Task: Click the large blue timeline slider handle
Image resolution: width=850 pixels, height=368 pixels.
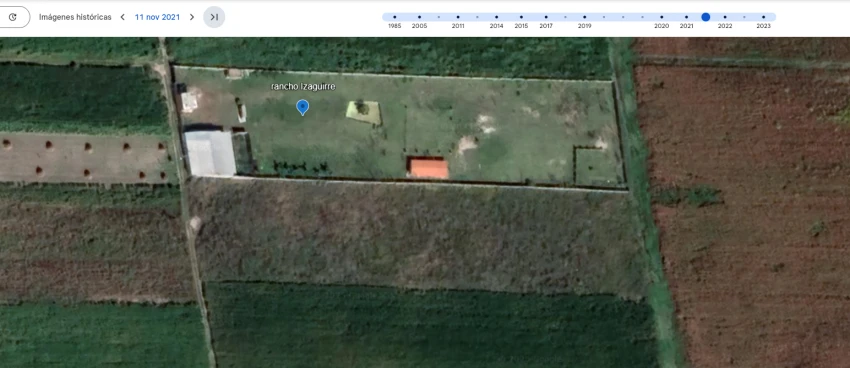Action: (x=706, y=17)
